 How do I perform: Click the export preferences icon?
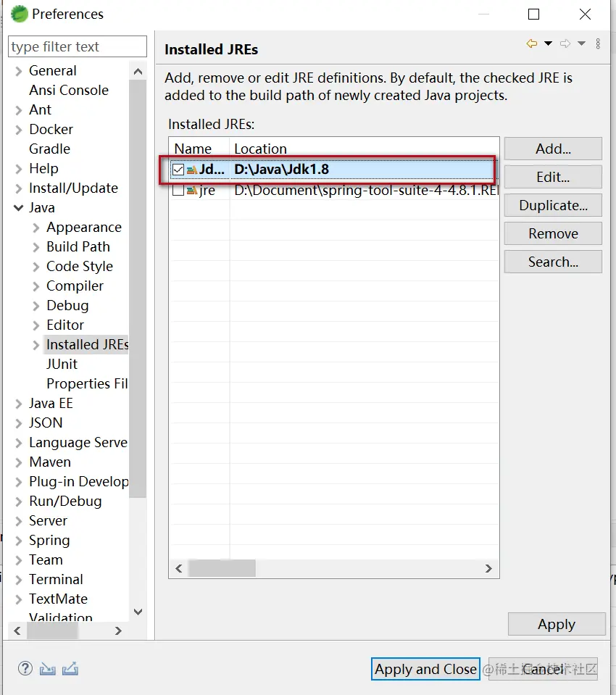(70, 668)
